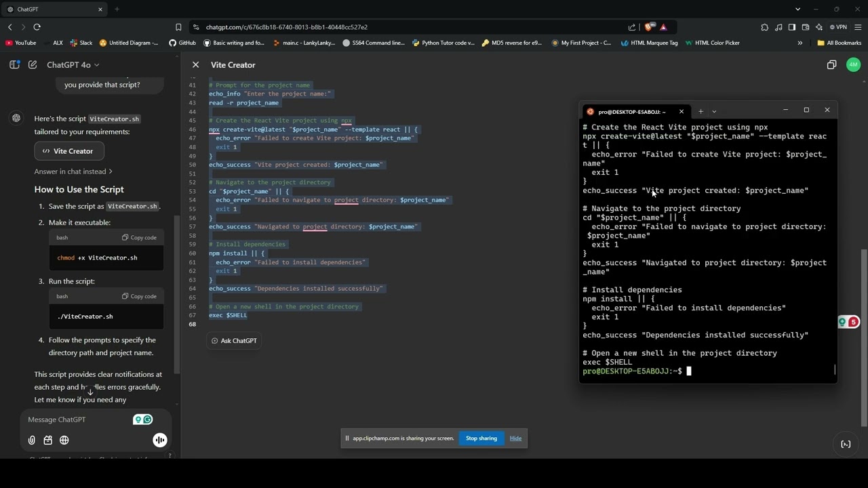This screenshot has width=868, height=488.
Task: Open the 4M profile avatar menu
Action: [x=853, y=64]
